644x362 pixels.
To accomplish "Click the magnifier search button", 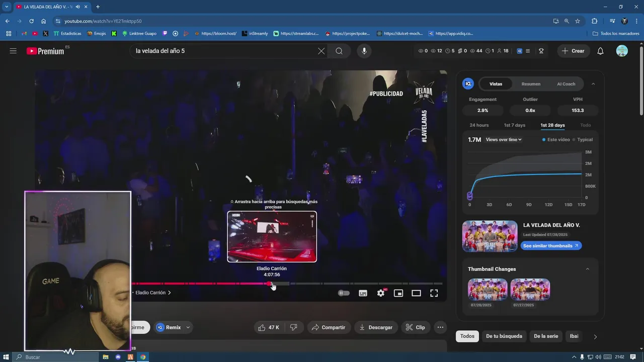I will coord(339,51).
